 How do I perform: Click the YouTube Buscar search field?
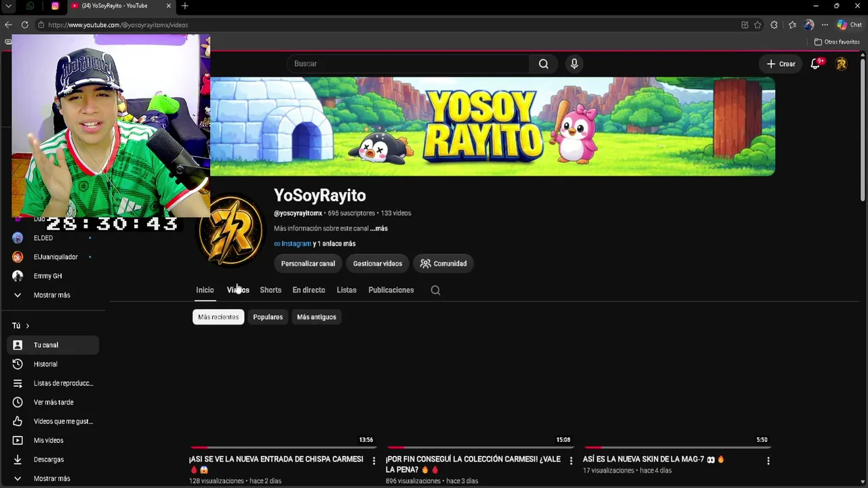408,64
